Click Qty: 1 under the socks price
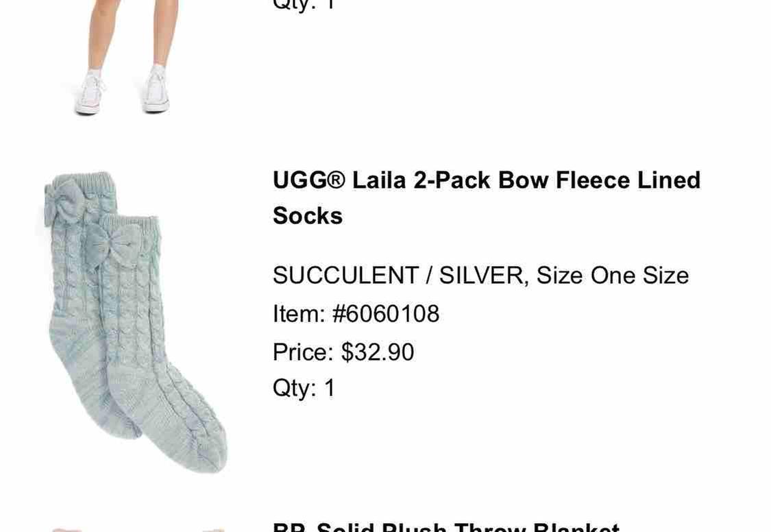The image size is (771, 532). 304,388
